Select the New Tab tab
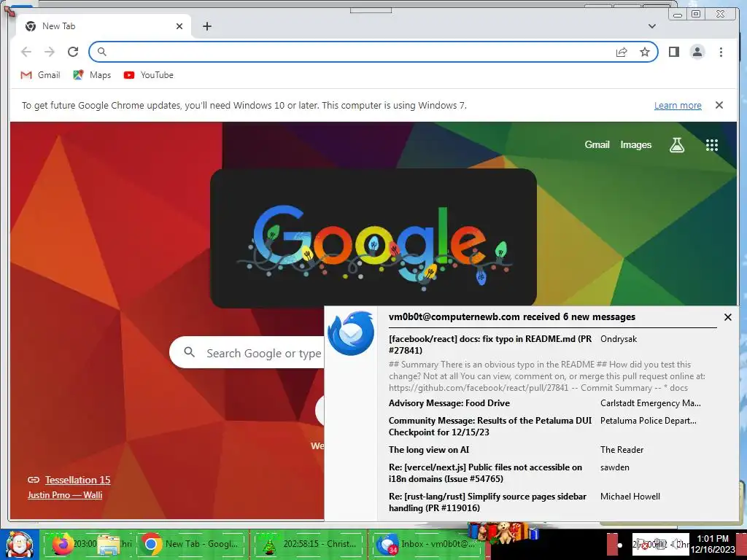This screenshot has height=560, width=747. (x=104, y=26)
